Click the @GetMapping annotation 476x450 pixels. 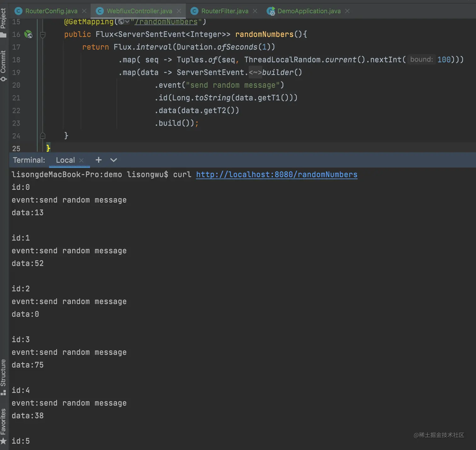point(89,22)
